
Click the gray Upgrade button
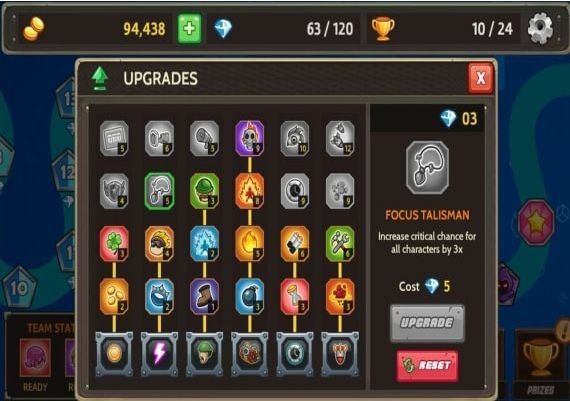427,323
